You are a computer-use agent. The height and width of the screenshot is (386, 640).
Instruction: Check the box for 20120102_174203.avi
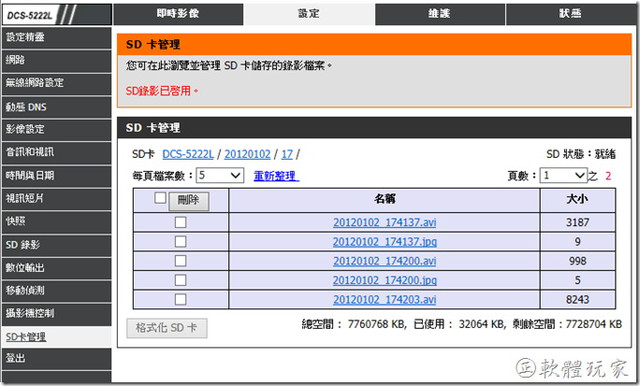point(180,299)
